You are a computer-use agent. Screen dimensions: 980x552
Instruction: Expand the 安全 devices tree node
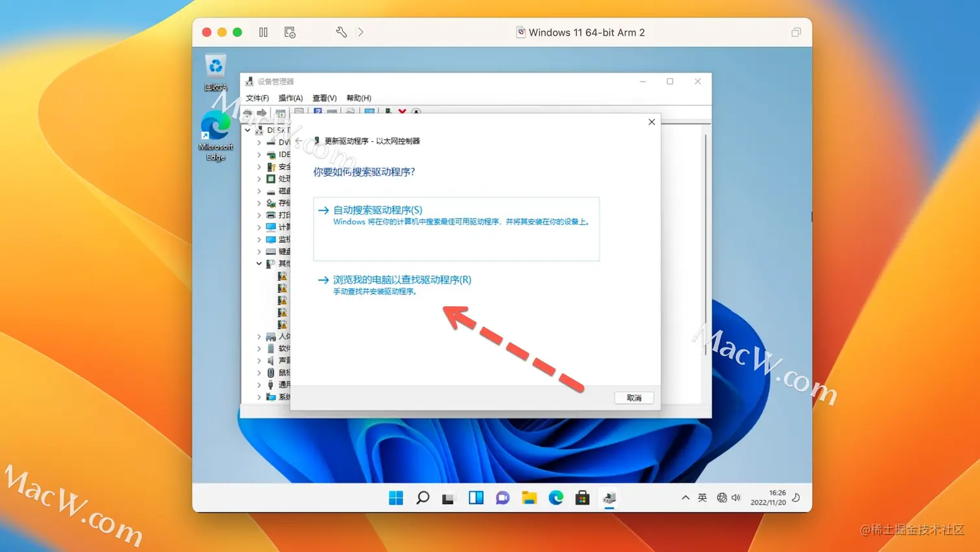click(x=259, y=167)
